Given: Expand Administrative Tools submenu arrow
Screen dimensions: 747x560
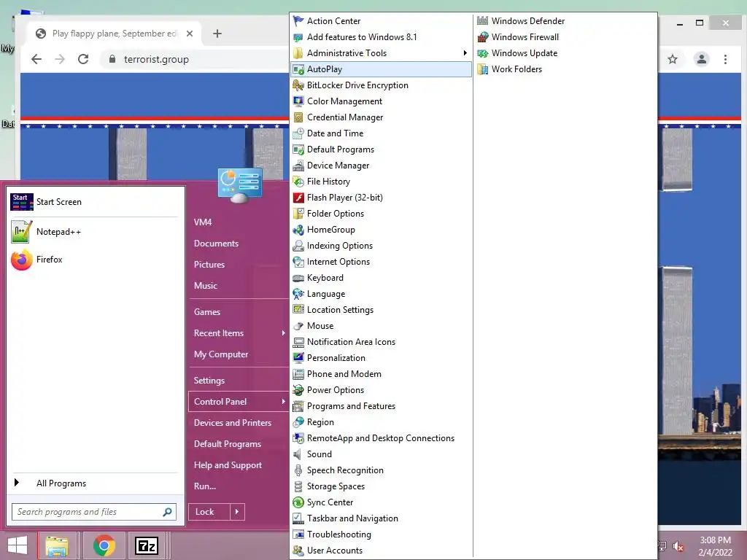Looking at the screenshot, I should point(465,52).
